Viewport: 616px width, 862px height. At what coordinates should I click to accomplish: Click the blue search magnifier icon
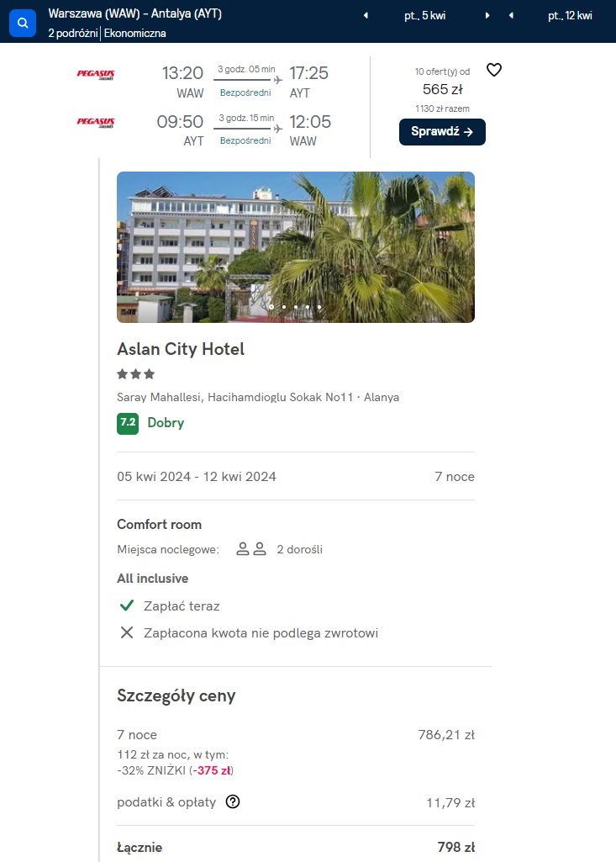click(23, 23)
